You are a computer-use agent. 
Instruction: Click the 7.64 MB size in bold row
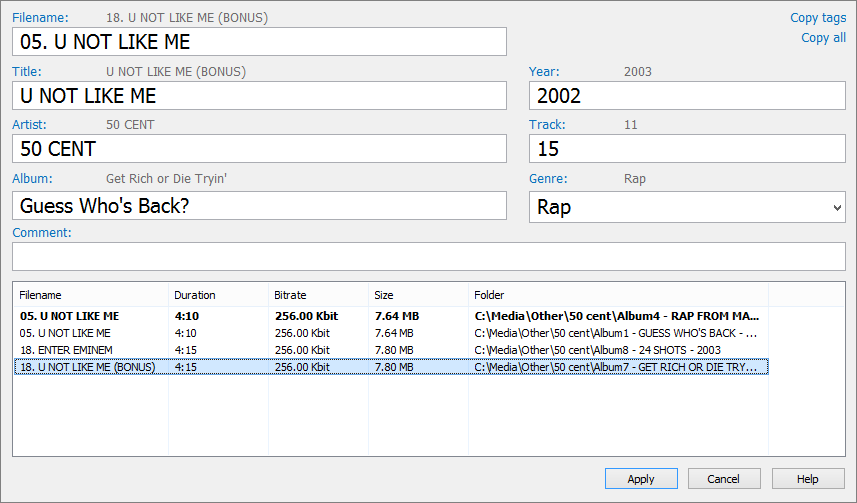(397, 316)
